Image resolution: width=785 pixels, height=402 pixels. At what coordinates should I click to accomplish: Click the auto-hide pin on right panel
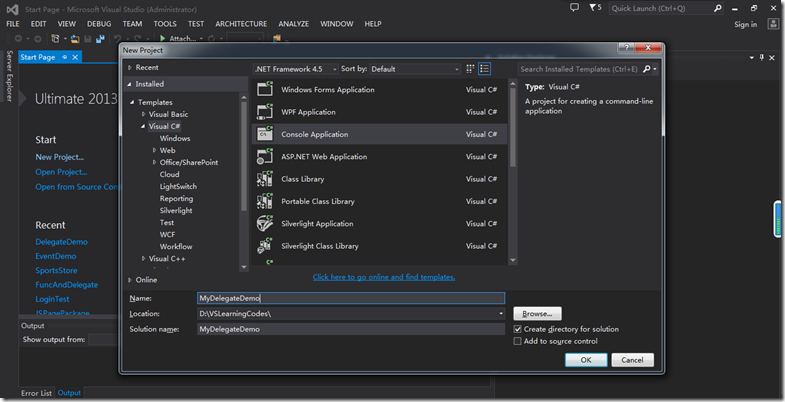[x=762, y=58]
